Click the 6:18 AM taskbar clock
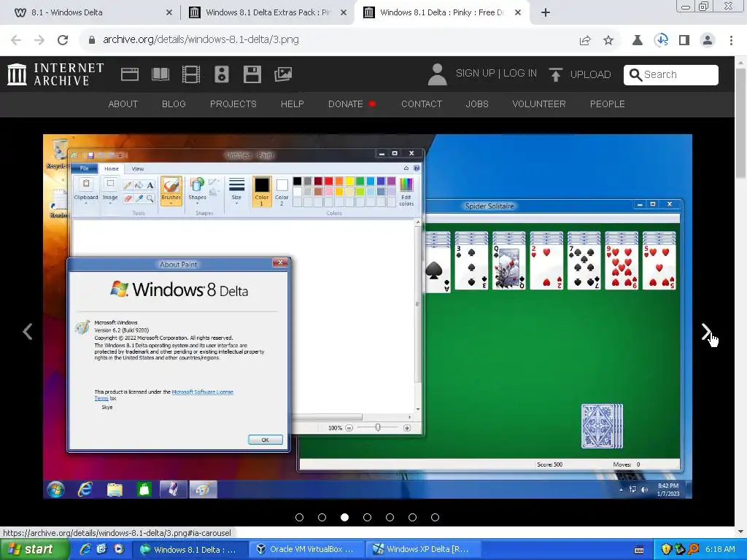Viewport: 747px width, 560px height. coord(720,550)
